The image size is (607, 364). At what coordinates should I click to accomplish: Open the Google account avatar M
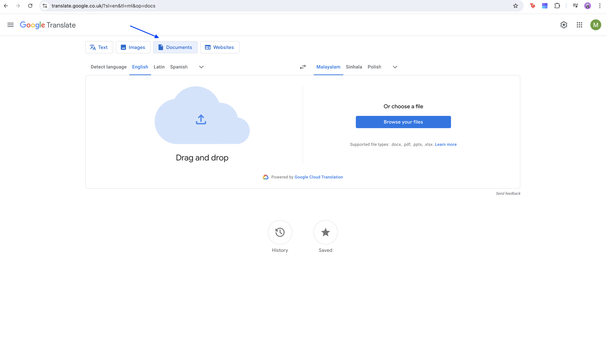tap(595, 25)
